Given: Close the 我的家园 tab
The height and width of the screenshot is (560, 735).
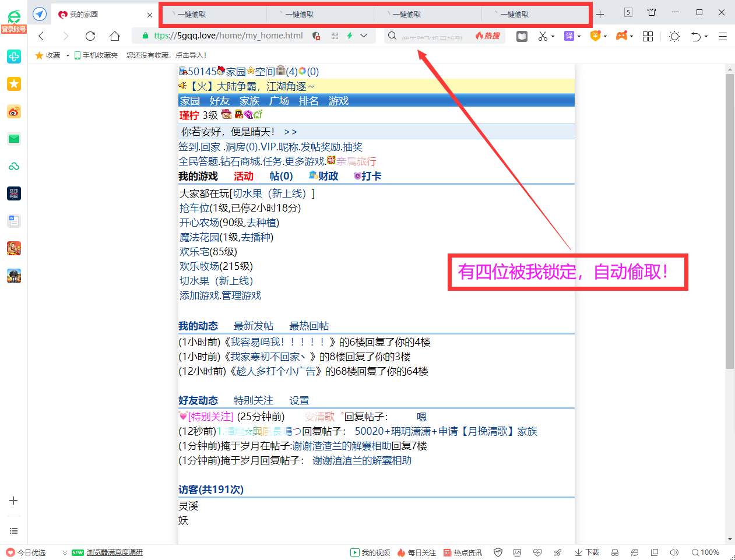Looking at the screenshot, I should (150, 15).
